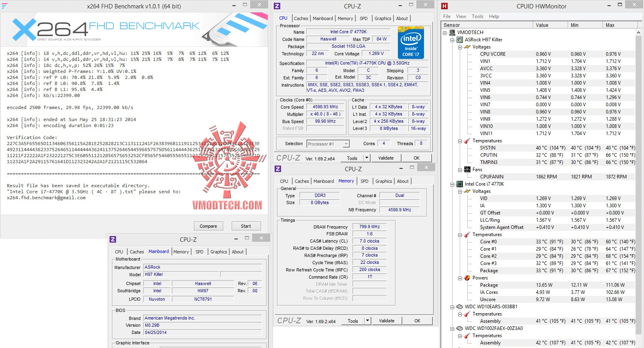This screenshot has height=348, width=644.
Task: Click the DRAM Frequency value 799.9 MHz
Action: [369, 227]
